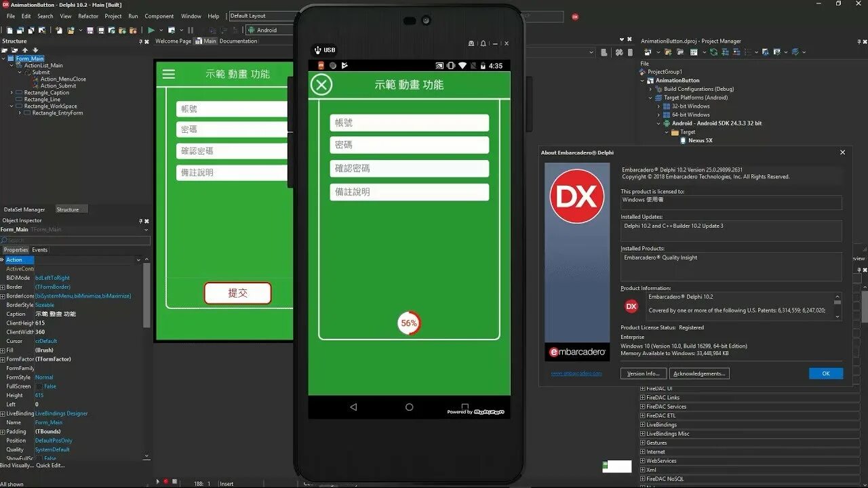Open www.embarcadero.com link
Screen dimensions: 868x488
coord(576,373)
